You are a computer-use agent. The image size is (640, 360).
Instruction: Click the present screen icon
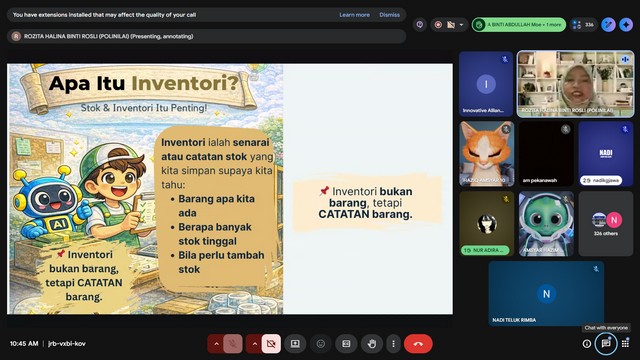(x=295, y=344)
